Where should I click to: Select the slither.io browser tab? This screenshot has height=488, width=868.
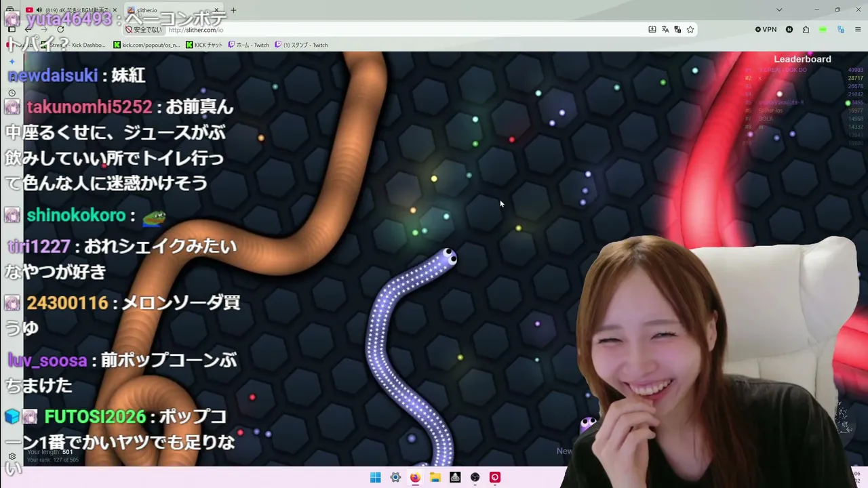click(x=175, y=10)
